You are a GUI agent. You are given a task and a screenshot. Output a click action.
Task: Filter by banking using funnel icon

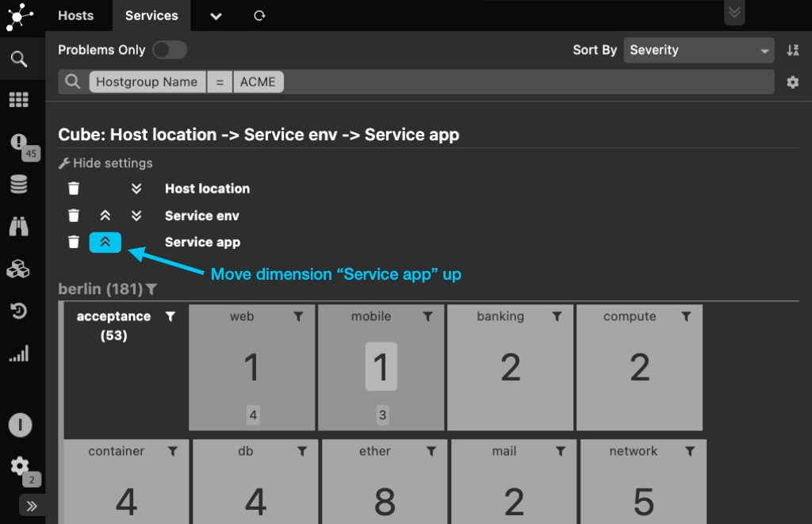pyautogui.click(x=557, y=316)
